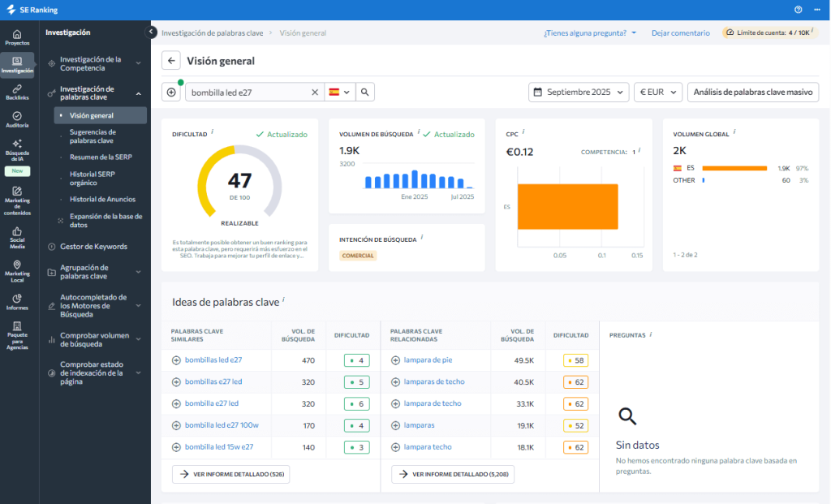Click the orange ES bar in Volumen global
831x504 pixels.
coord(734,168)
